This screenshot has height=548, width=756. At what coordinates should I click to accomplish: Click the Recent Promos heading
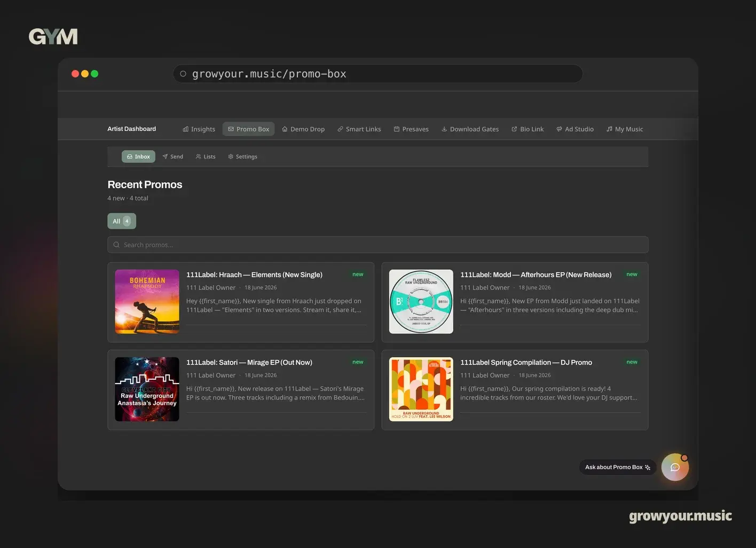point(145,184)
